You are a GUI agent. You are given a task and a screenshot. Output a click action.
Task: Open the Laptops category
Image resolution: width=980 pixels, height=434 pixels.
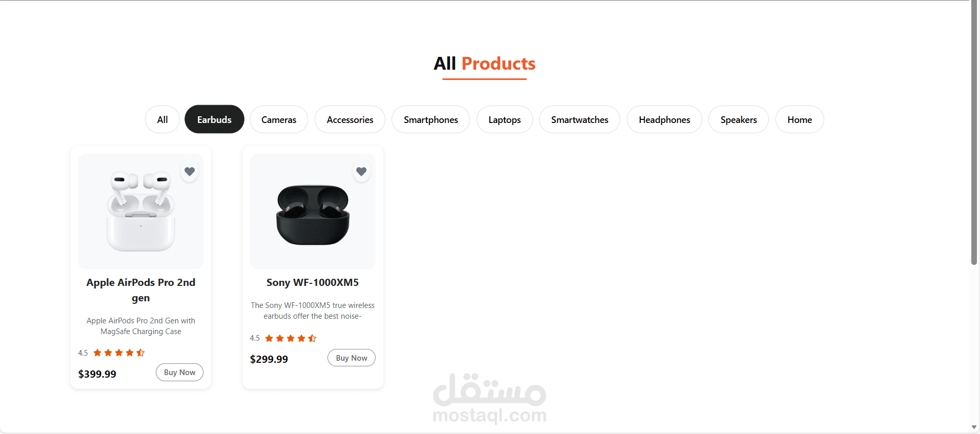[504, 119]
